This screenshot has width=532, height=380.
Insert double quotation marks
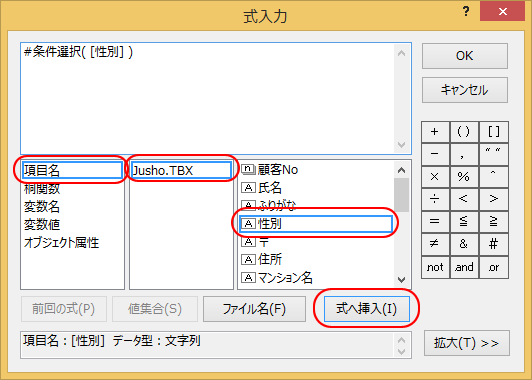pyautogui.click(x=494, y=154)
